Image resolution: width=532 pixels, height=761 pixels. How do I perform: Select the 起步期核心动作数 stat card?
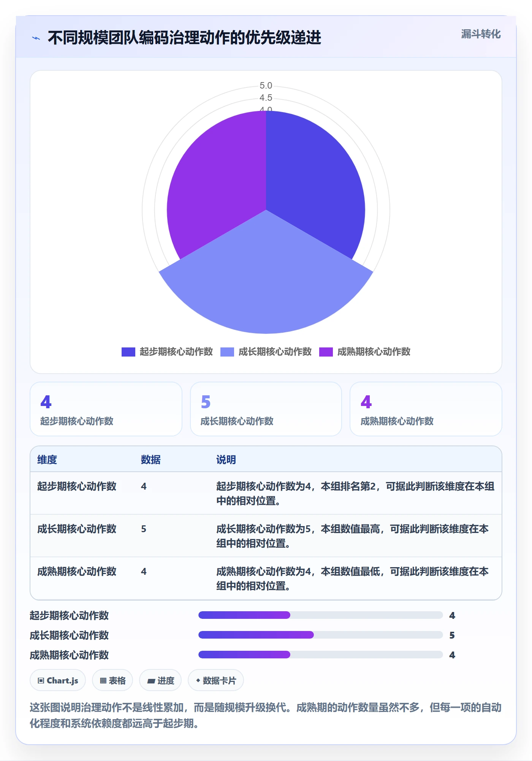pos(106,409)
